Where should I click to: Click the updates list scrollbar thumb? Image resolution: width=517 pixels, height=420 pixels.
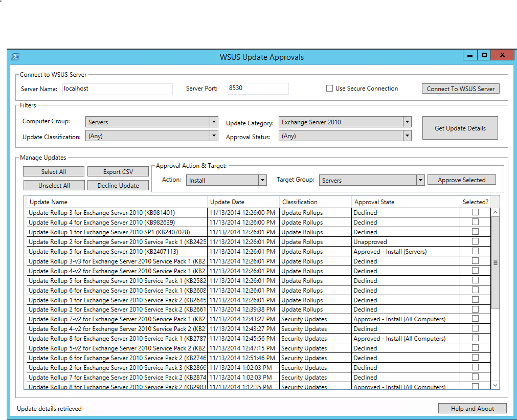click(x=495, y=262)
